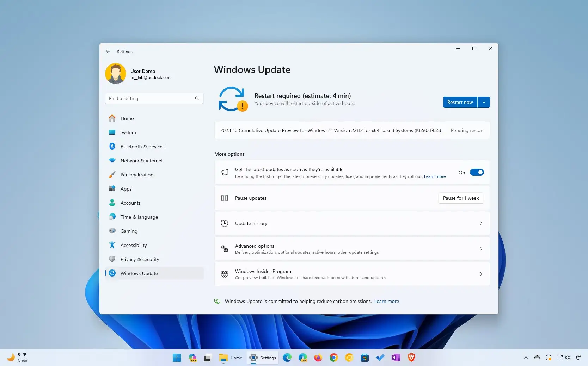Click the Update history clock icon
The width and height of the screenshot is (588, 366).
click(225, 223)
